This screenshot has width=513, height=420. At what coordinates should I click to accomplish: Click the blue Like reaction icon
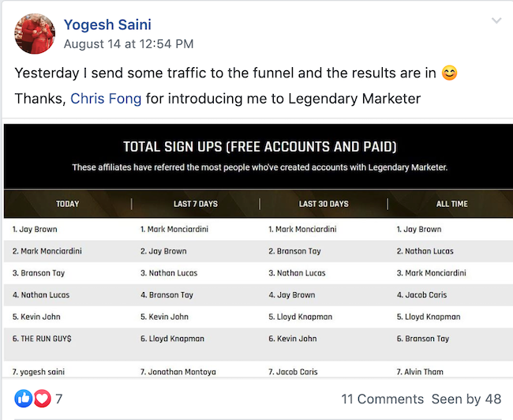(23, 399)
